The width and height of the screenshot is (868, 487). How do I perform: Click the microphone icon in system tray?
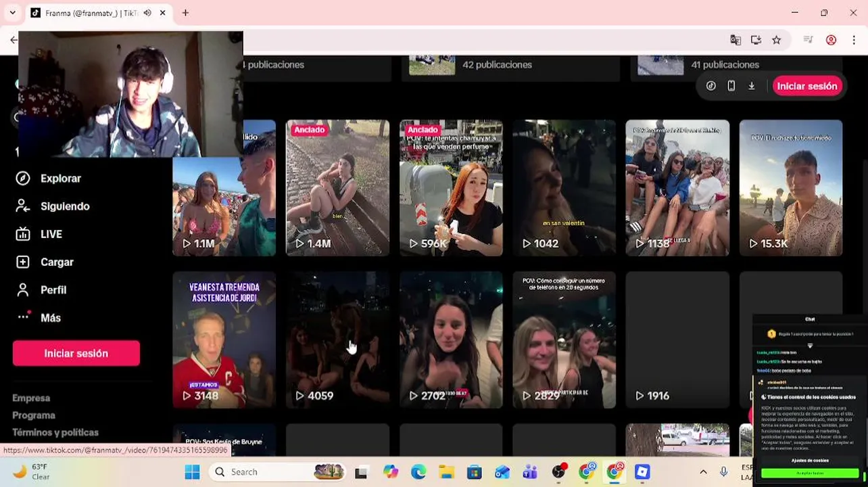[724, 471]
